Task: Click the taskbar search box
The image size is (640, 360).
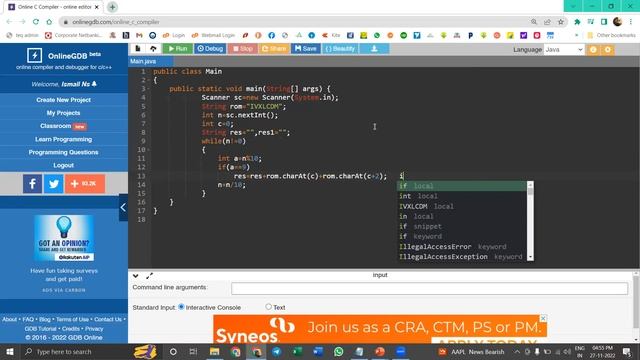Action: 76,351
